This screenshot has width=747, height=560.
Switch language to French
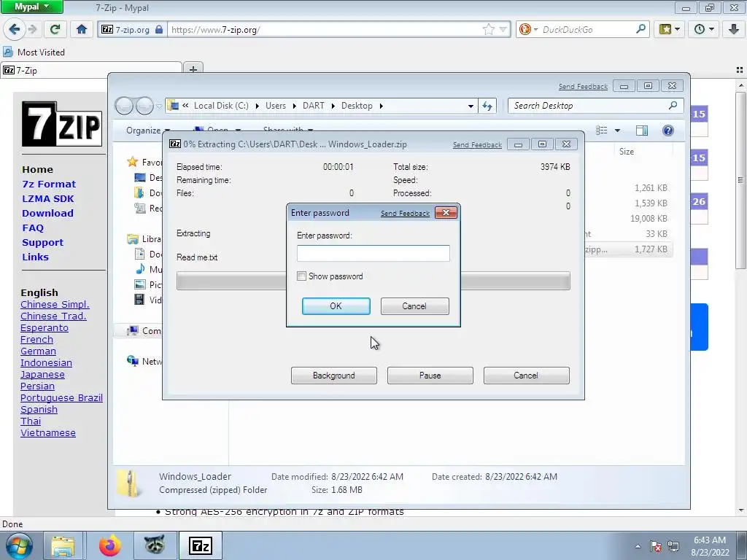pyautogui.click(x=36, y=340)
